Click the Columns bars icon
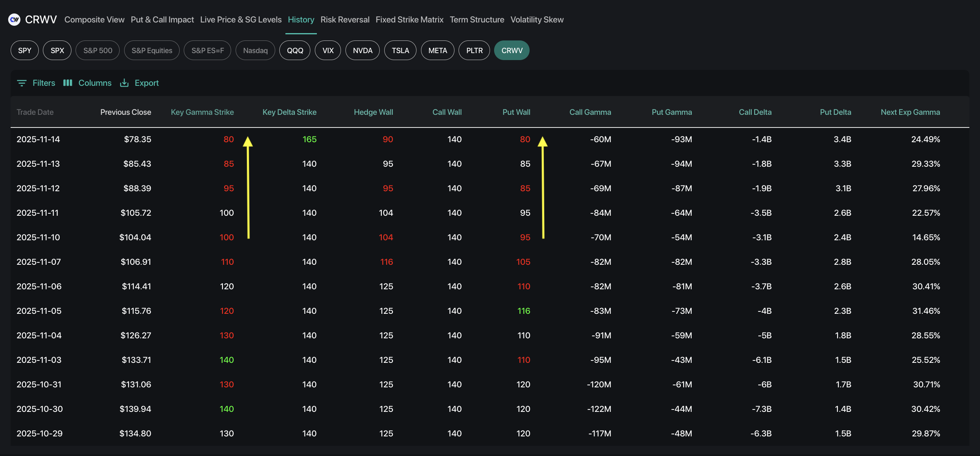Viewport: 980px width, 456px height. 68,83
